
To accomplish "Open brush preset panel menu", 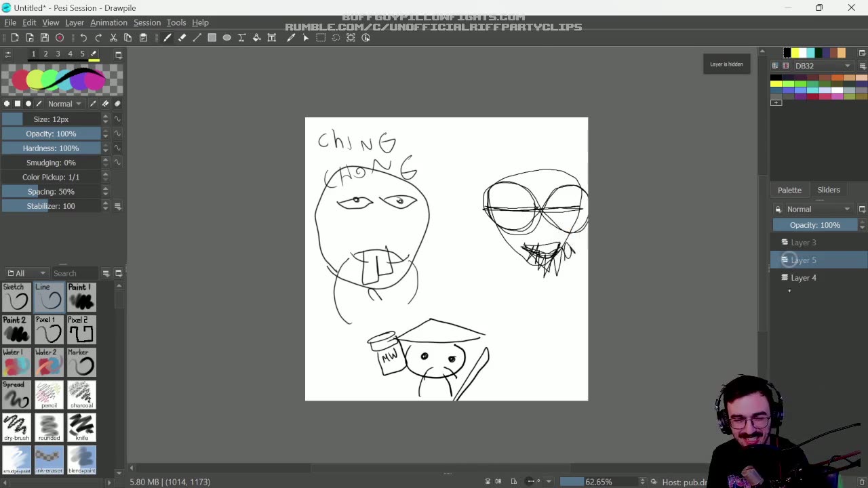I will pos(106,273).
